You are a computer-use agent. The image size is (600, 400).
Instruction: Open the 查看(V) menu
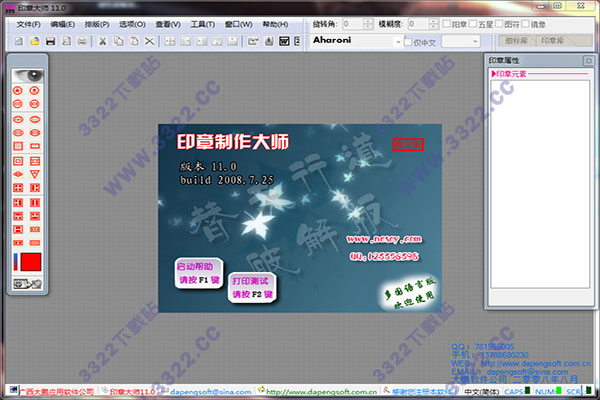(168, 24)
